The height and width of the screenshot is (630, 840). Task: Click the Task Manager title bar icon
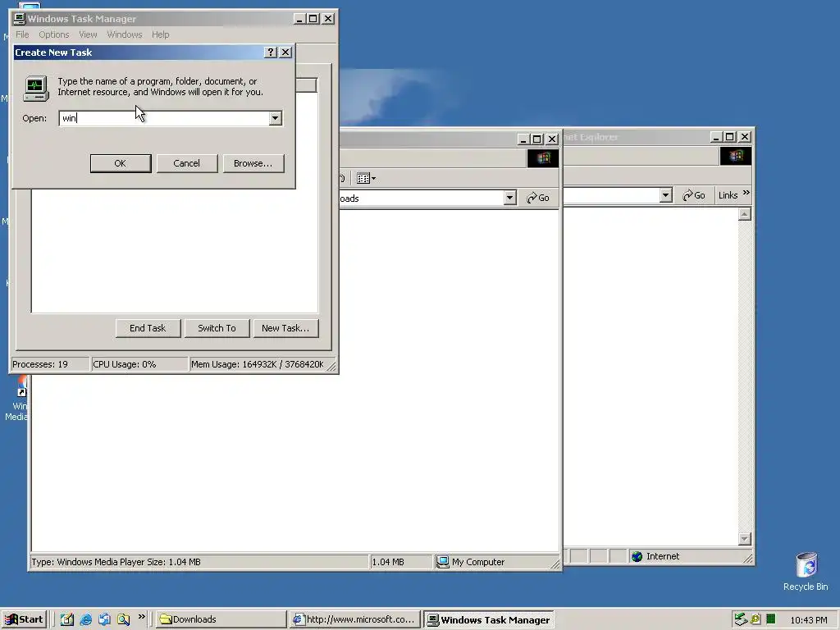pyautogui.click(x=20, y=19)
